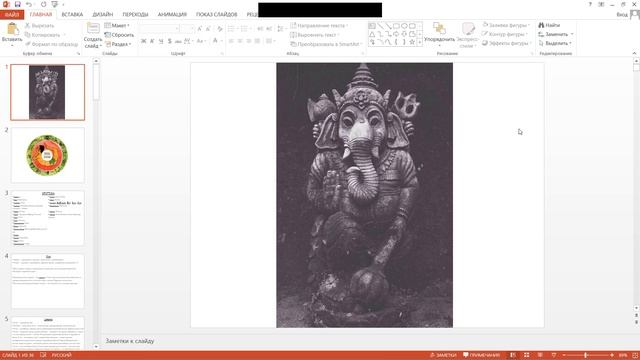The height and width of the screenshot is (360, 640).
Task: Switch to the ДИЗАЙН tab
Action: (102, 14)
